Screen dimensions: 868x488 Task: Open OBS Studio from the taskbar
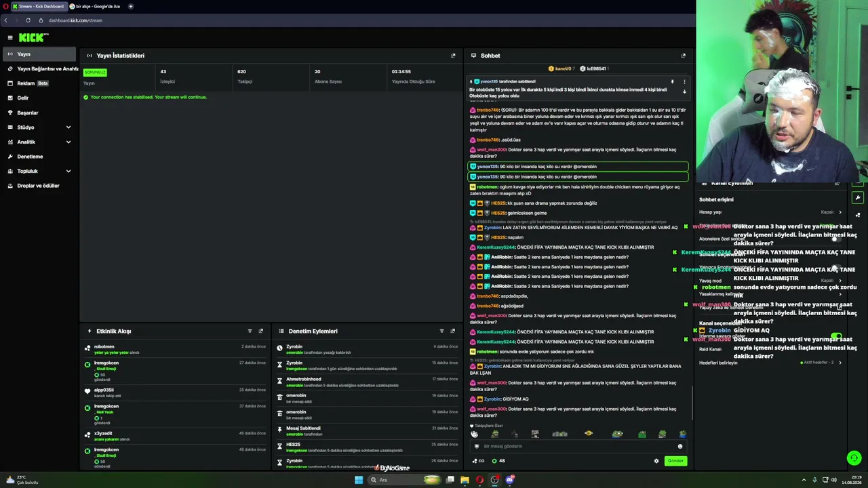[494, 480]
